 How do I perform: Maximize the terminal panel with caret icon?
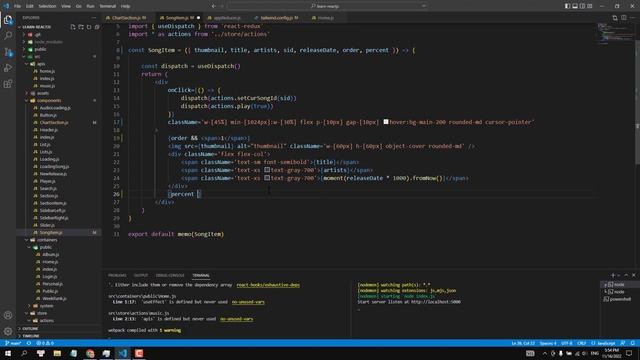pyautogui.click(x=626, y=276)
